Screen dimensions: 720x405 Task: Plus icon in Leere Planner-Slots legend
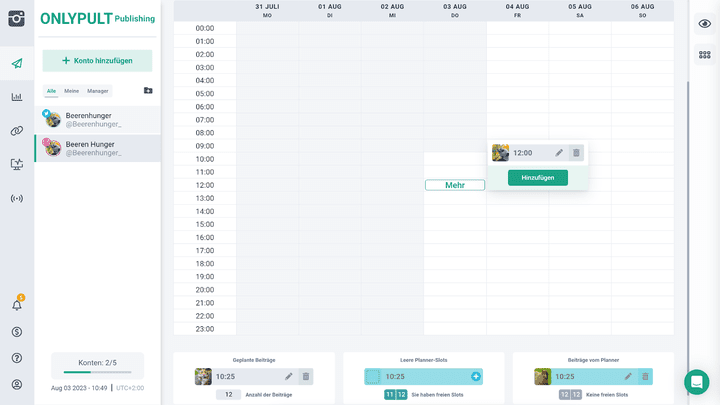pyautogui.click(x=476, y=377)
